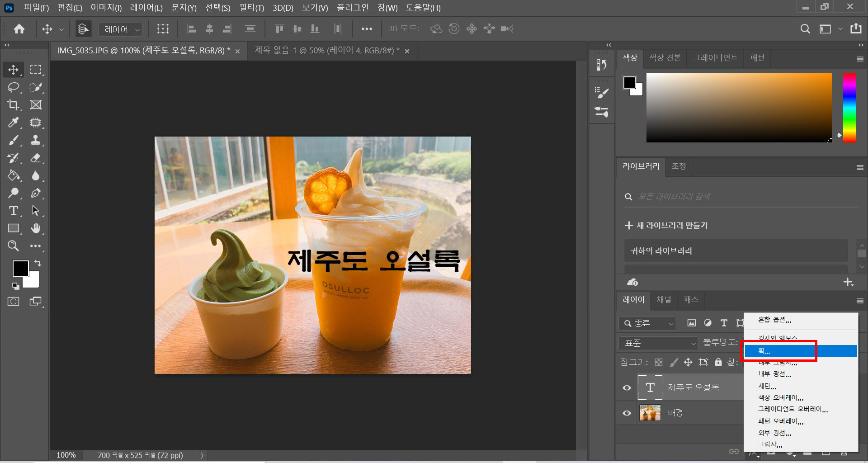Align left edges in options bar
The image size is (868, 463).
point(192,29)
